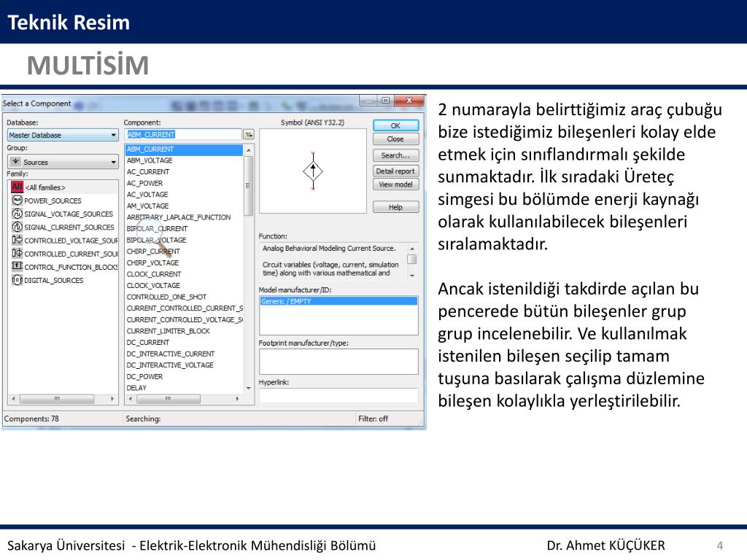Click the component filter icon beside ABM_CURRENT field
This screenshot has width=747, height=560.
(x=249, y=135)
